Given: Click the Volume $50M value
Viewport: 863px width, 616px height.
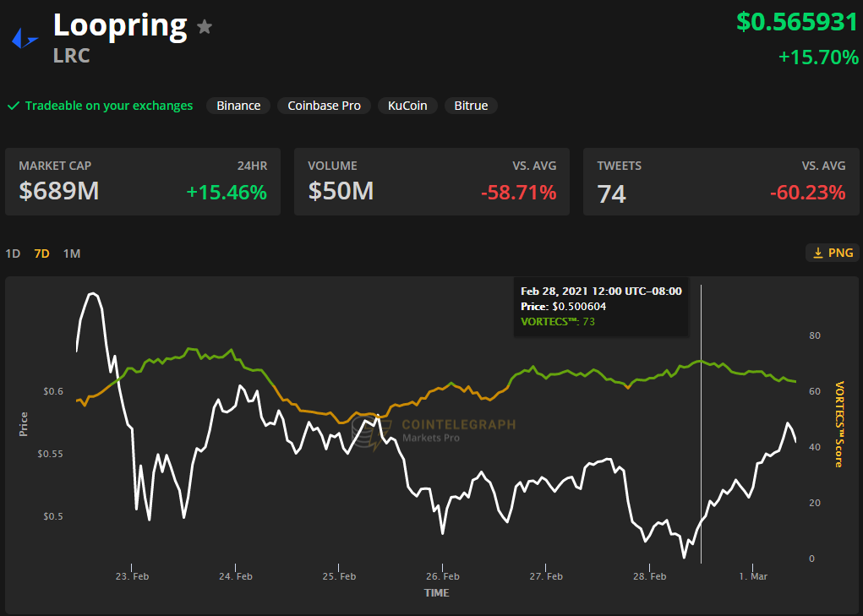Looking at the screenshot, I should click(x=341, y=191).
